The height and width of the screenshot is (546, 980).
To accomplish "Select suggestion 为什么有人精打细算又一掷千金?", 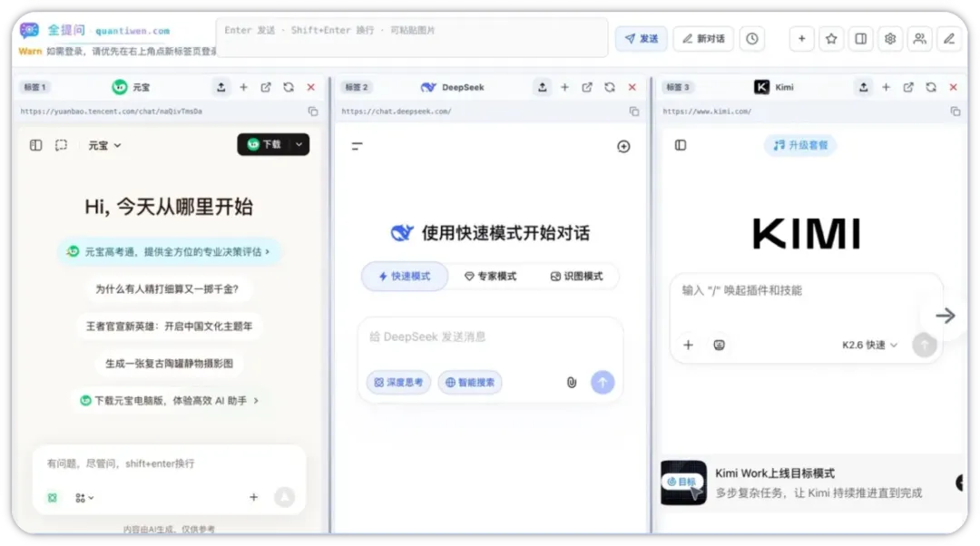I will 167,289.
